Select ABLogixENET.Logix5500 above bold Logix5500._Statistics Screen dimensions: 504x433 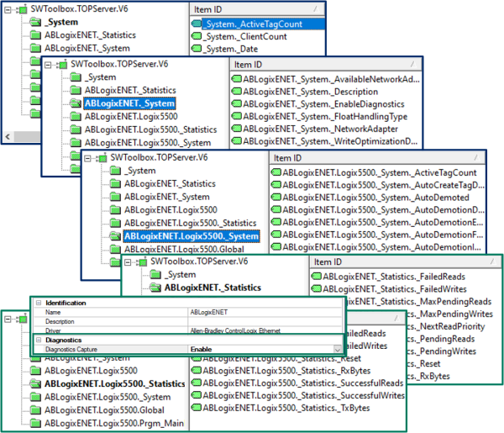(x=91, y=370)
